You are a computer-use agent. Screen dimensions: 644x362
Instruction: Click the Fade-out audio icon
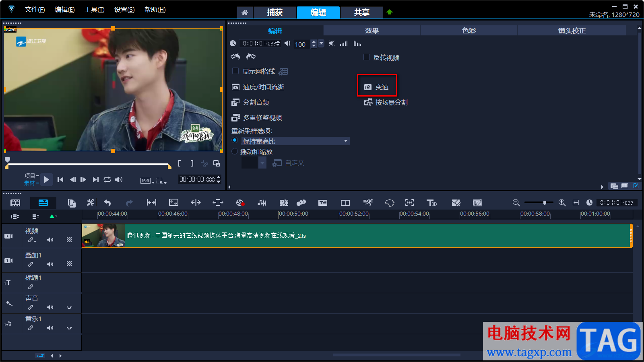pyautogui.click(x=357, y=43)
